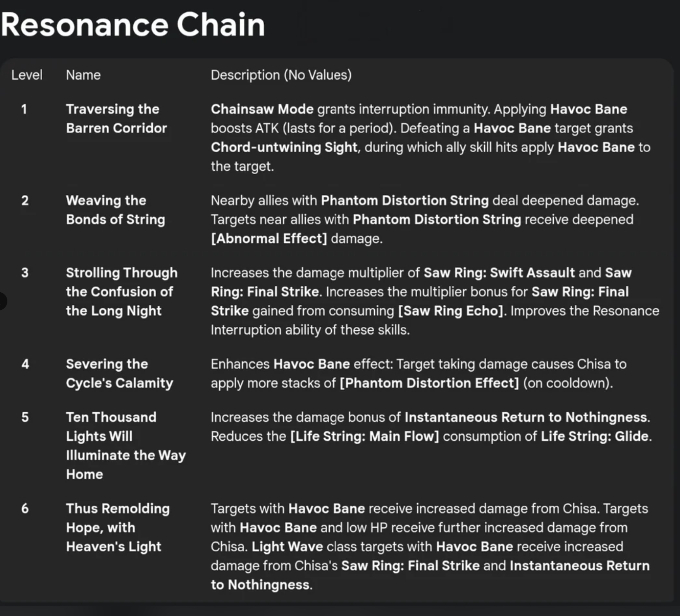The width and height of the screenshot is (680, 616).
Task: Click the bold Chainsaw Mode term
Action: point(262,109)
